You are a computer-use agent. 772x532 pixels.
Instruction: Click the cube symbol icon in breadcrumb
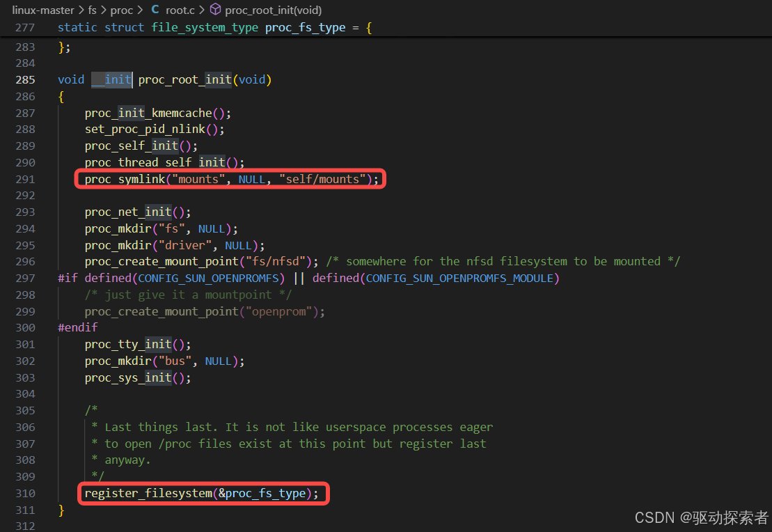pyautogui.click(x=216, y=9)
